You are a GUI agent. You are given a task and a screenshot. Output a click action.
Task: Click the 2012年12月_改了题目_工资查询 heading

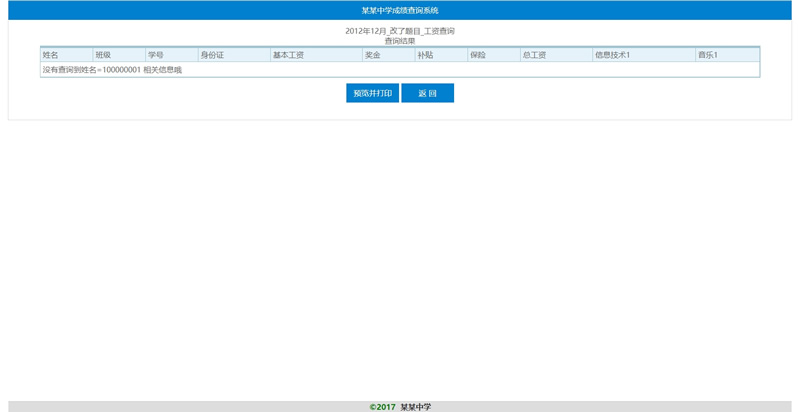pyautogui.click(x=400, y=31)
